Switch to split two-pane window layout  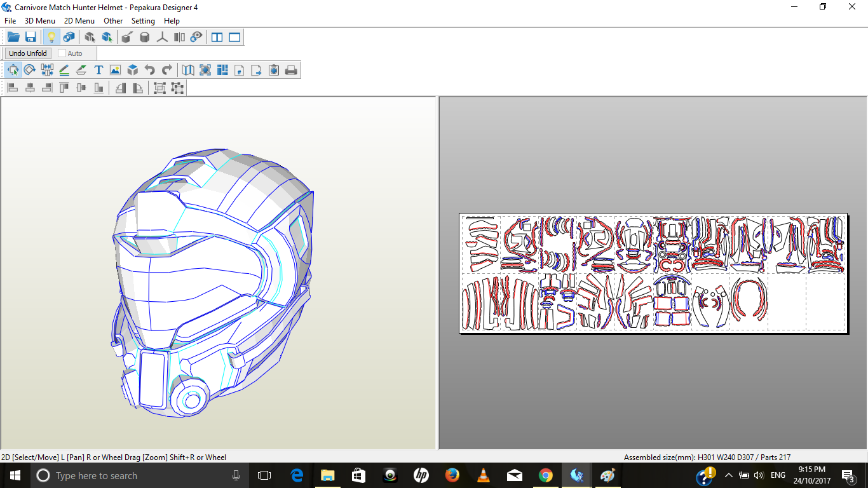pos(217,37)
